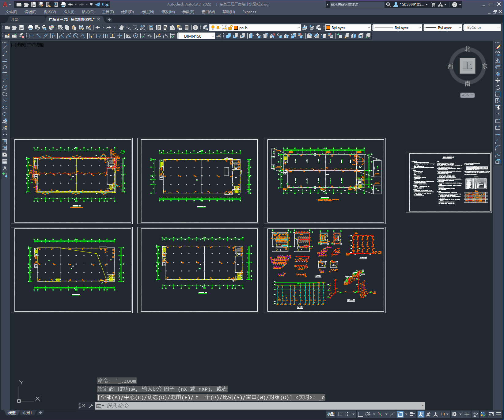Select the Rectangle draw tool
The width and height of the screenshot is (504, 420).
click(x=5, y=74)
